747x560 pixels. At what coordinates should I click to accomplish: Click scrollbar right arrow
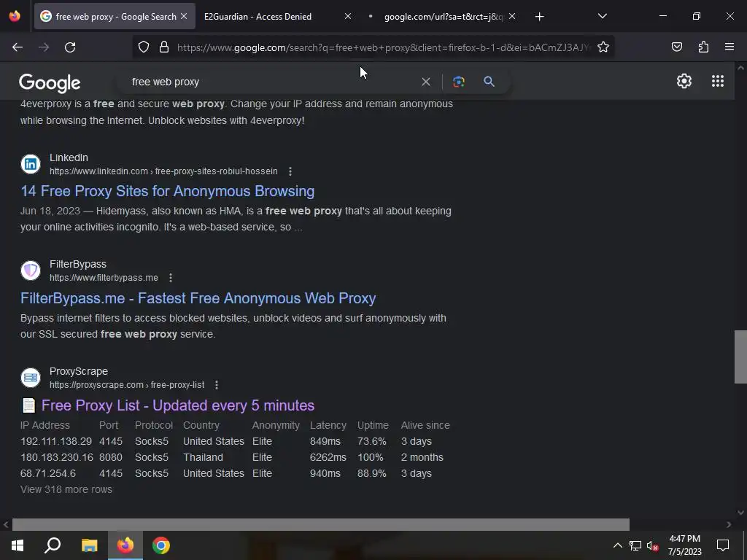729,524
